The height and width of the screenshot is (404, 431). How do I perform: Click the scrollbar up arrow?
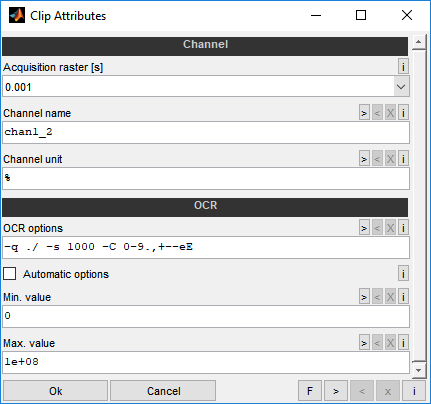419,42
